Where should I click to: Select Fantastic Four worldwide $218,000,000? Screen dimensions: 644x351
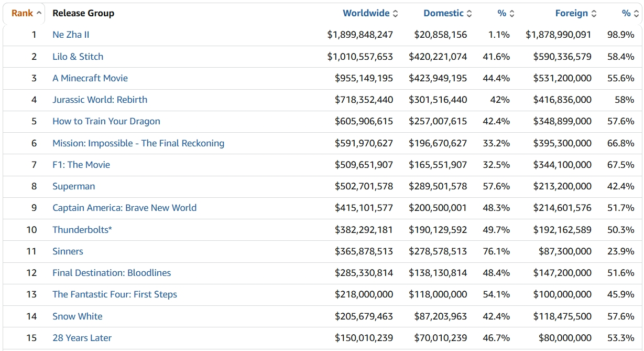click(364, 294)
